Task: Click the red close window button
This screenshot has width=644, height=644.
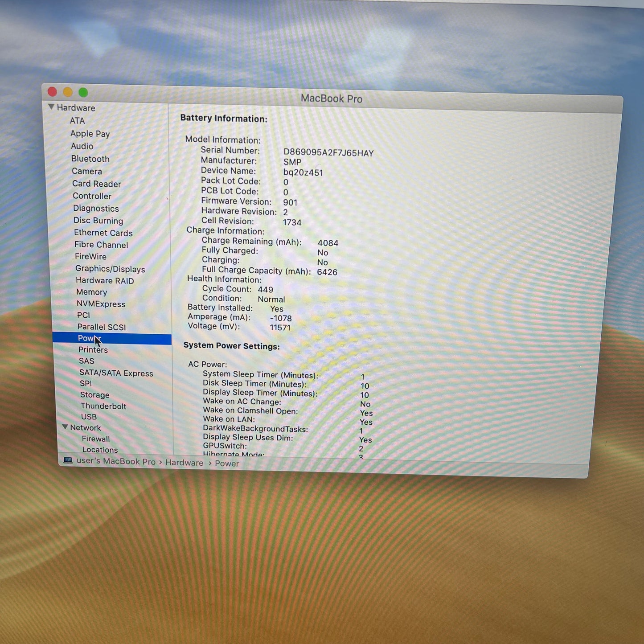Action: [52, 92]
